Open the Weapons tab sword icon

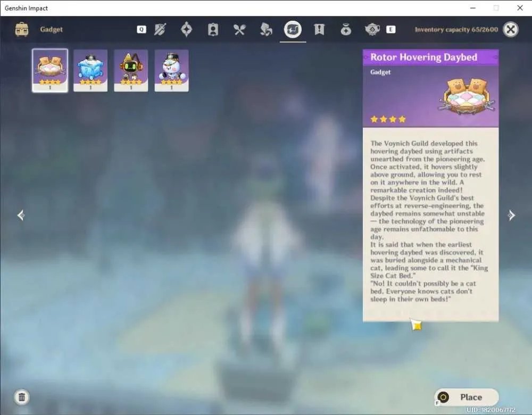(160, 29)
